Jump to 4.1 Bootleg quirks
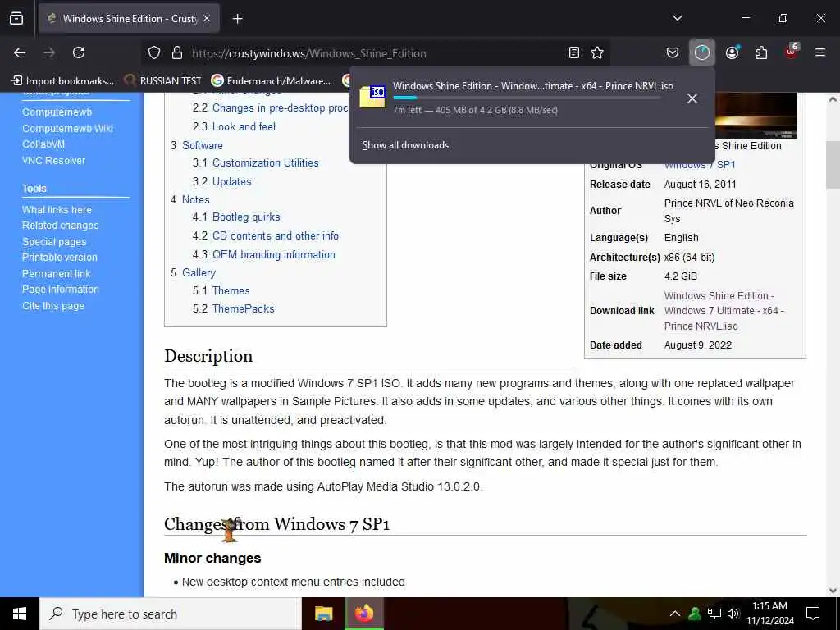 236,217
